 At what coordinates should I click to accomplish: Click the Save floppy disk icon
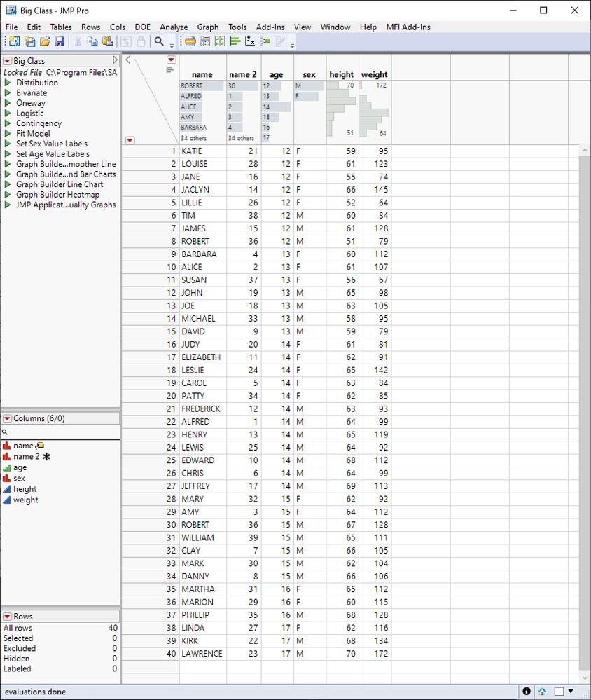[60, 41]
